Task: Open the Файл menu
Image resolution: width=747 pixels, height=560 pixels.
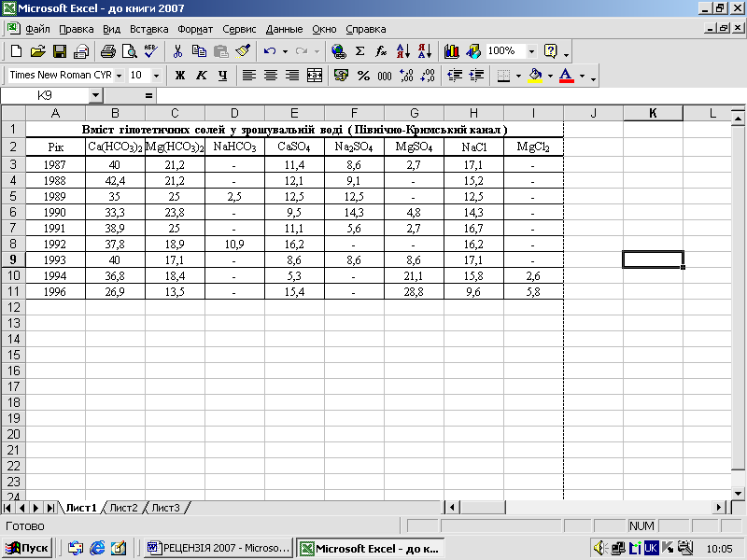Action: [x=37, y=29]
